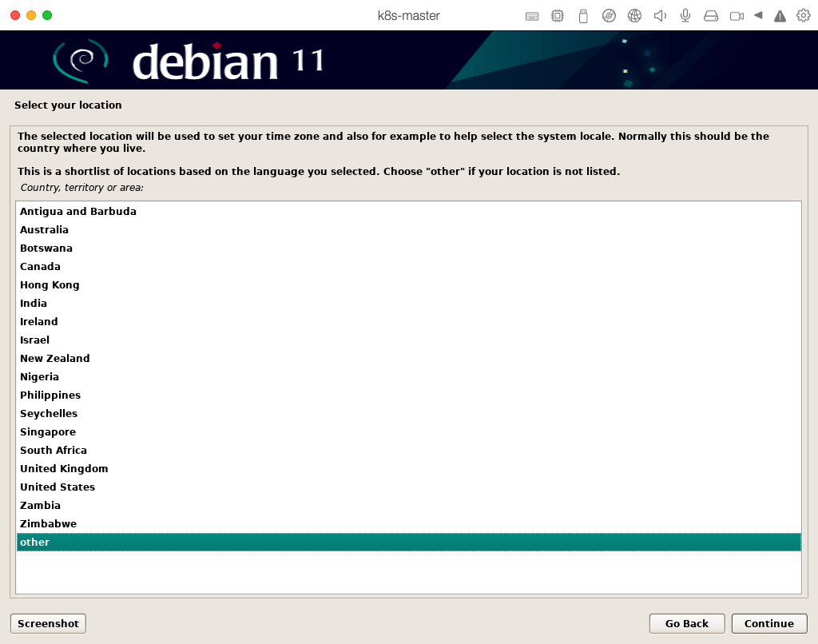Image resolution: width=818 pixels, height=644 pixels.
Task: Maximize the k8s-master window
Action: pos(47,15)
